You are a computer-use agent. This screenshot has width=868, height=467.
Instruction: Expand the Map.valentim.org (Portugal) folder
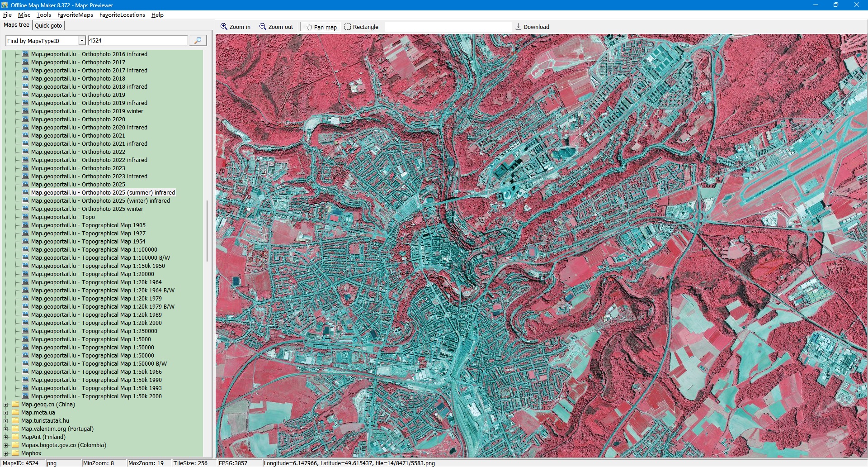(6, 429)
